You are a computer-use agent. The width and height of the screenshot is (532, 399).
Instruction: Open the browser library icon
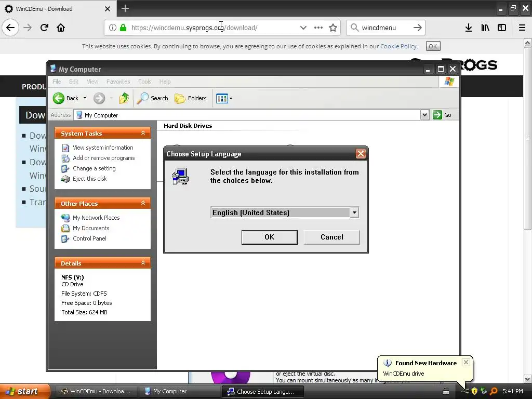pos(485,28)
